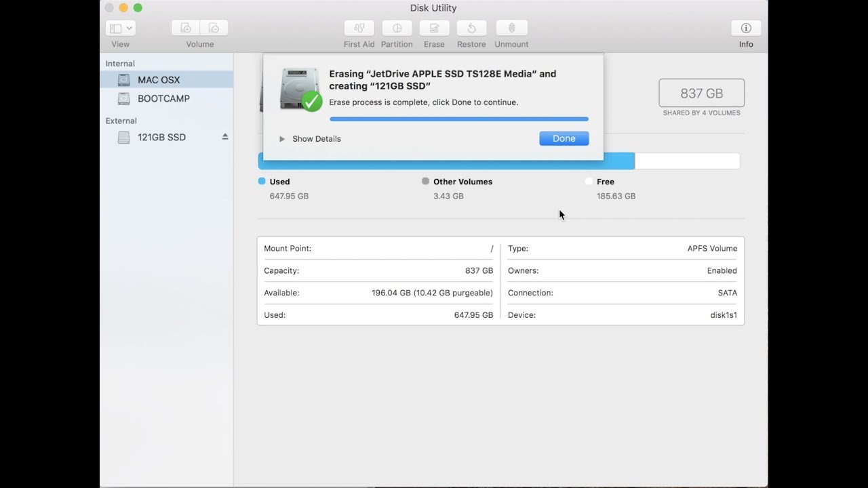868x488 pixels.
Task: Expand Show Details disclosure triangle
Action: [282, 139]
